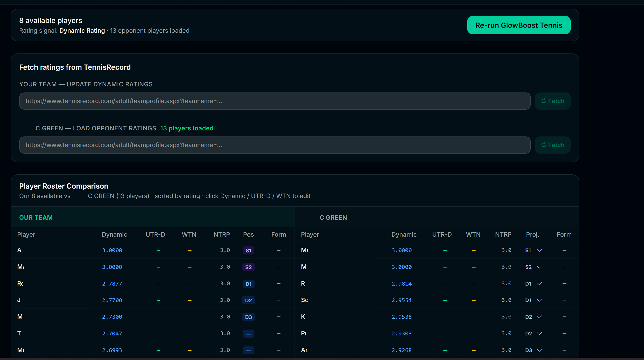Click Our Team D2 position badge
644x360 pixels.
click(248, 300)
